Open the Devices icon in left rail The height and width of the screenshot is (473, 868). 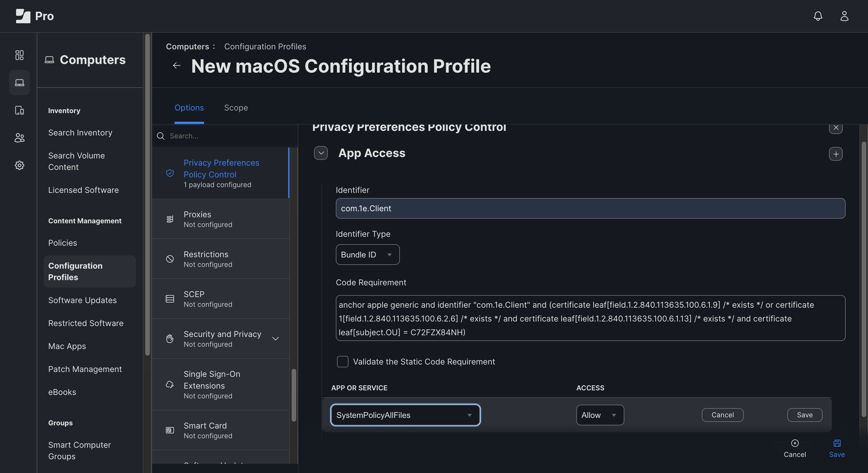click(20, 110)
